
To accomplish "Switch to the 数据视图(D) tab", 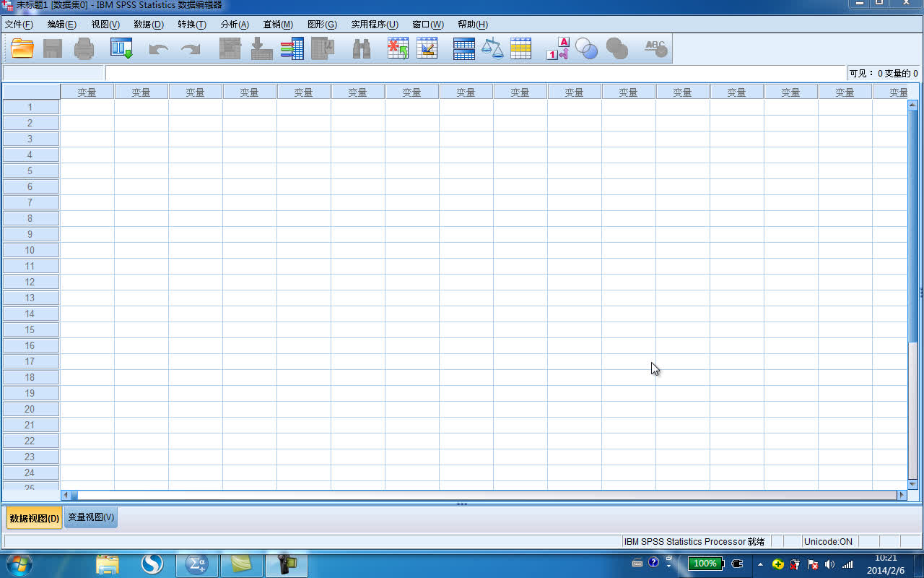I will (x=34, y=518).
